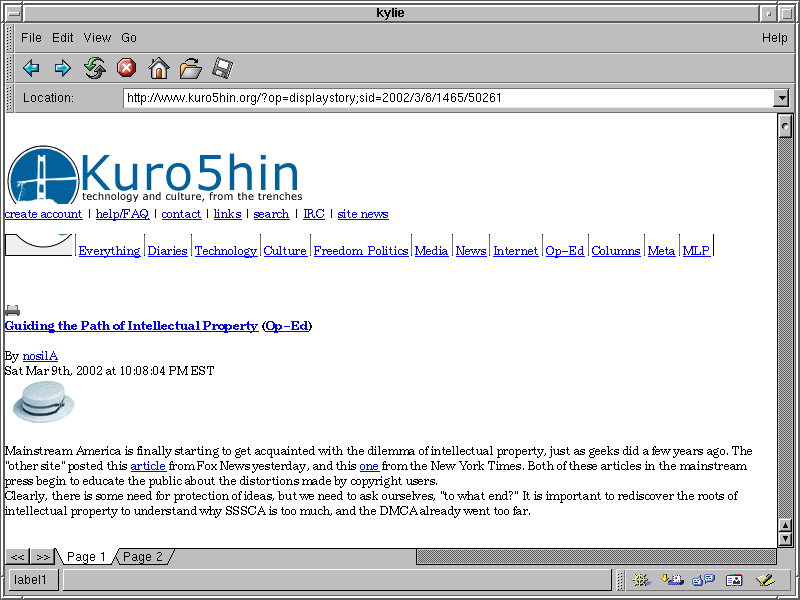Screen dimensions: 800x600
Task: Open the Fox News article link
Action: pos(148,466)
